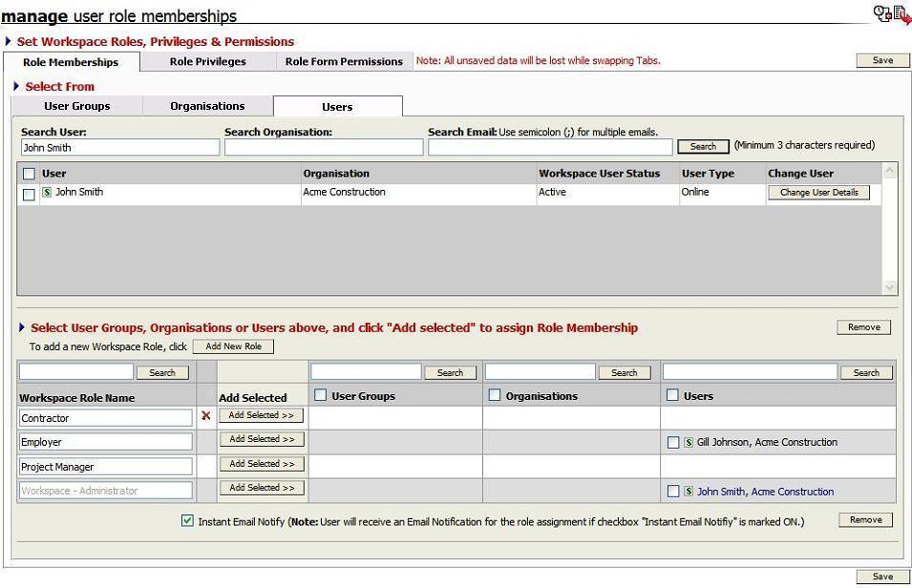Select the User Groups tab
This screenshot has width=912, height=588.
pos(77,107)
